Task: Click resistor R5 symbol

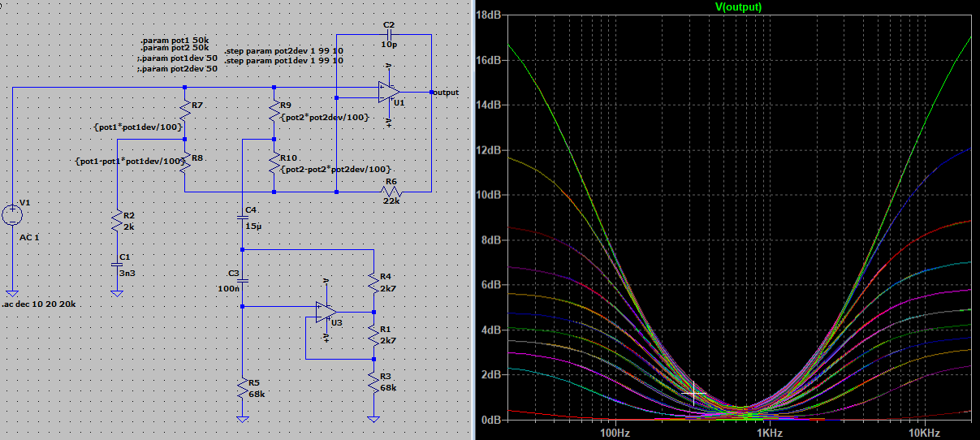Action: [242, 388]
